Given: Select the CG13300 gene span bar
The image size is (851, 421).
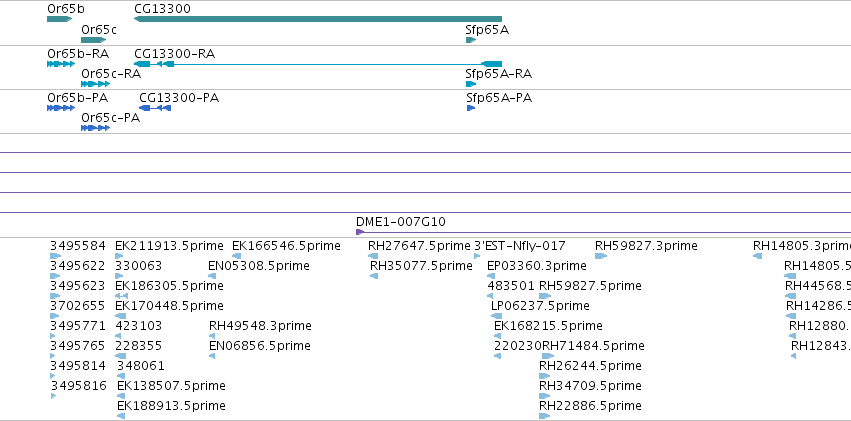Looking at the screenshot, I should (x=317, y=19).
